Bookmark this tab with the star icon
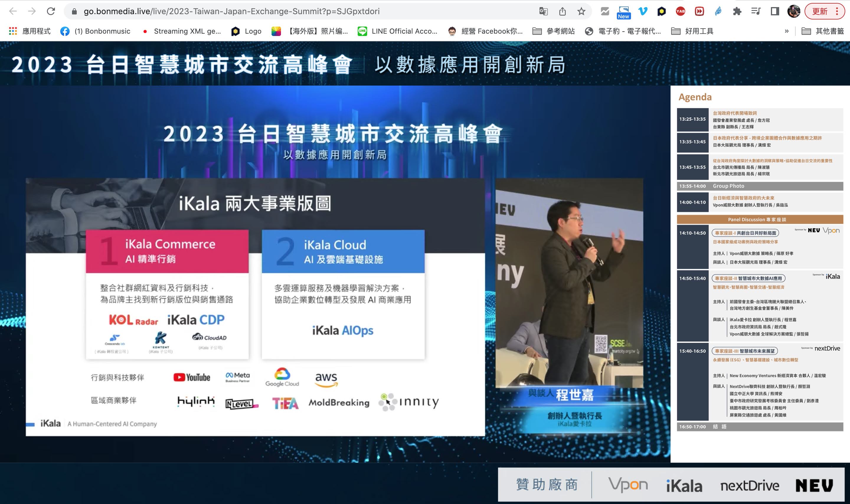 click(x=581, y=12)
